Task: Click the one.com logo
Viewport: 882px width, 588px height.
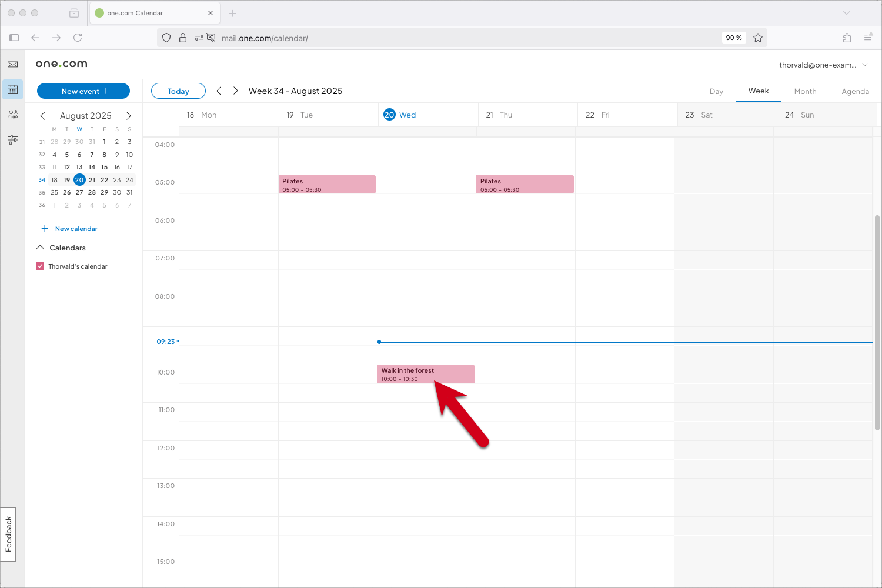Action: pyautogui.click(x=61, y=64)
